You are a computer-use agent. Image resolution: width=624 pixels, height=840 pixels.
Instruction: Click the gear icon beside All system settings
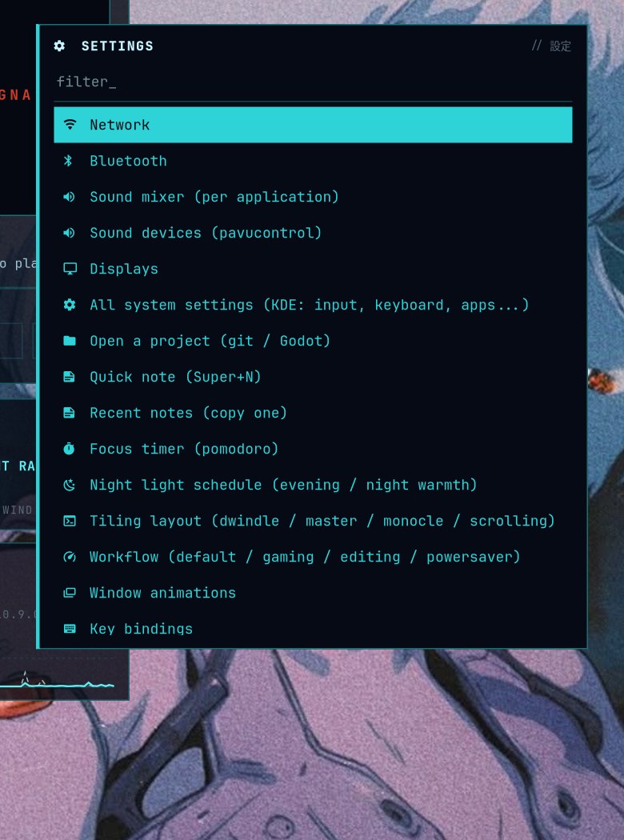(70, 305)
